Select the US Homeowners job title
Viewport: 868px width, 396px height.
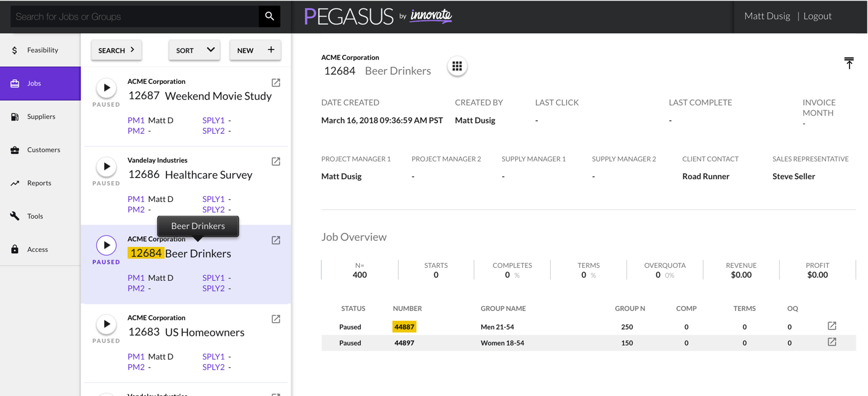[205, 333]
